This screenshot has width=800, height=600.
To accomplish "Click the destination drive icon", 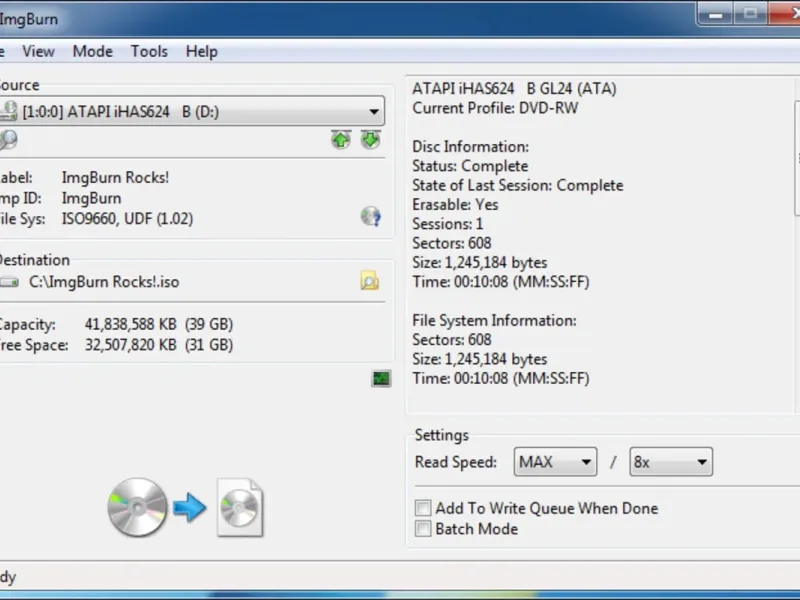I will point(9,282).
